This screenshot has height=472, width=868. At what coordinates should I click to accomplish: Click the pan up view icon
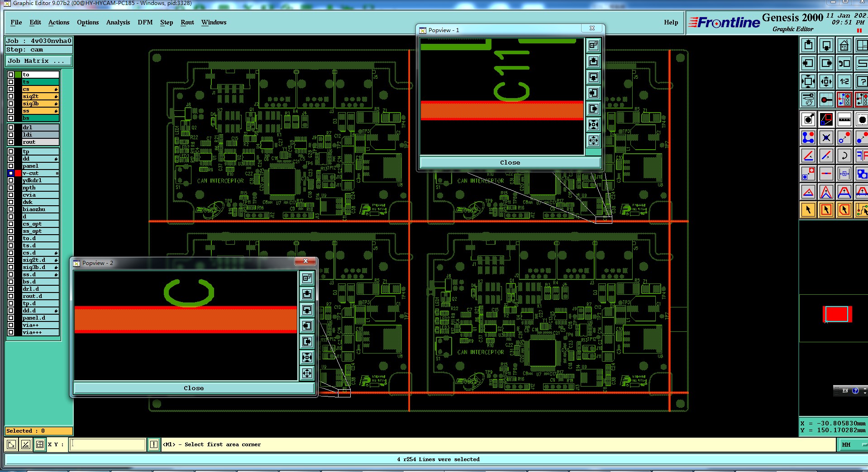click(x=808, y=45)
